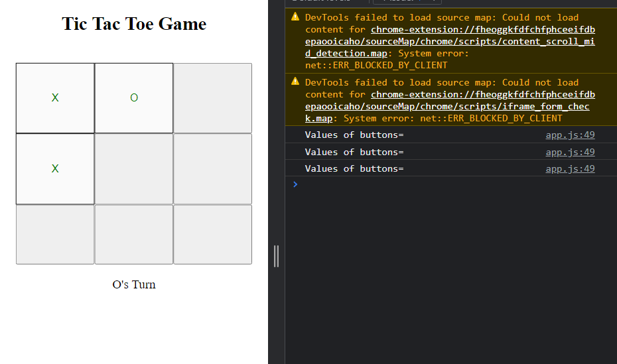The image size is (617, 364).
Task: Click the "O's Turn" status text
Action: click(134, 284)
